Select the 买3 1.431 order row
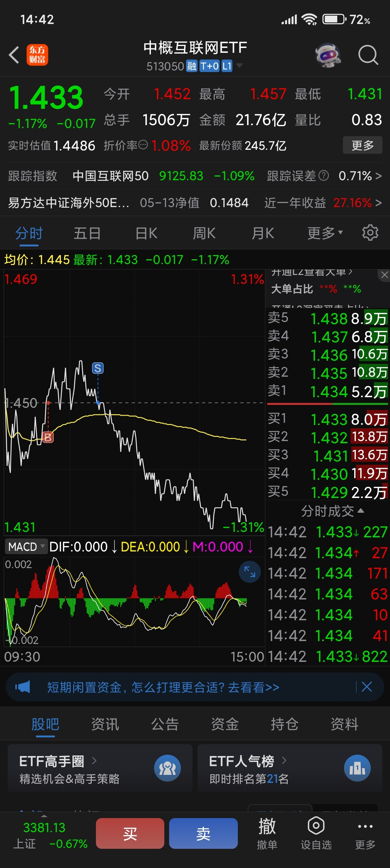 click(327, 455)
